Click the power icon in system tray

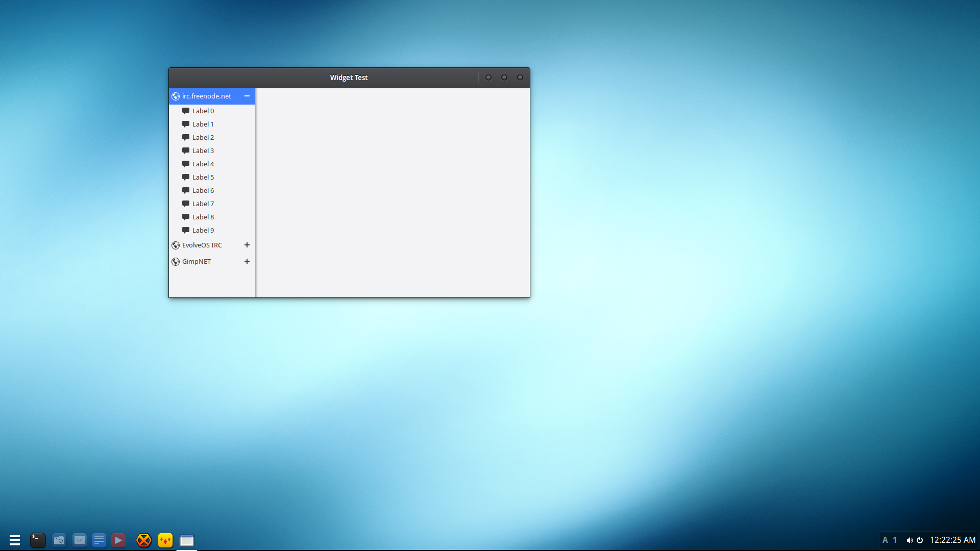[920, 540]
